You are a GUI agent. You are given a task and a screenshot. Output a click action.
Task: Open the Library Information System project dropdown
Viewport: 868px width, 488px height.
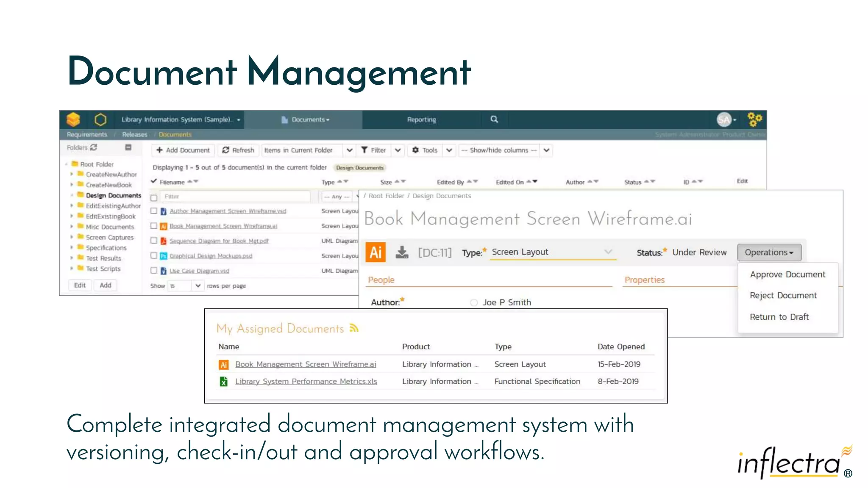[x=181, y=119]
